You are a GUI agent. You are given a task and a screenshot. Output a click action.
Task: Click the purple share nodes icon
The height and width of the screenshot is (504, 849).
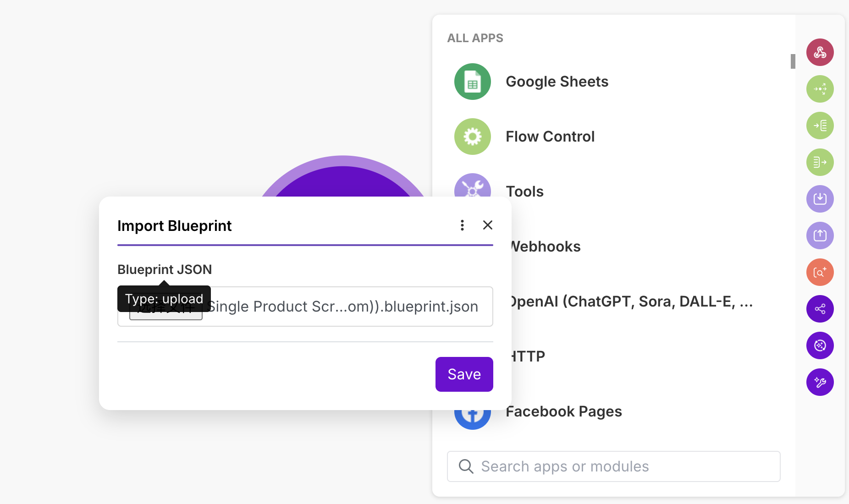(820, 309)
